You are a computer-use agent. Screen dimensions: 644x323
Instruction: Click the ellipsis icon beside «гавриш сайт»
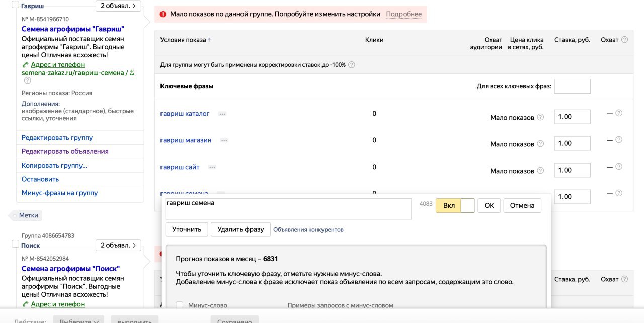[212, 167]
